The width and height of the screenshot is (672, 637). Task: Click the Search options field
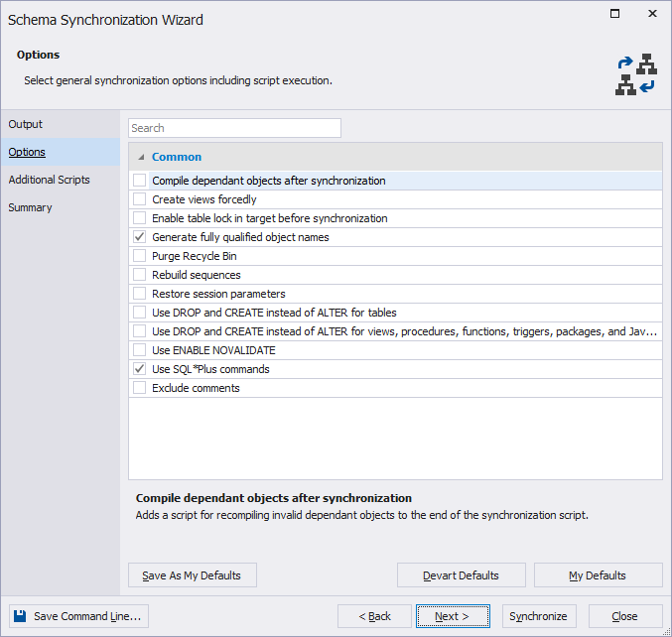coord(234,128)
